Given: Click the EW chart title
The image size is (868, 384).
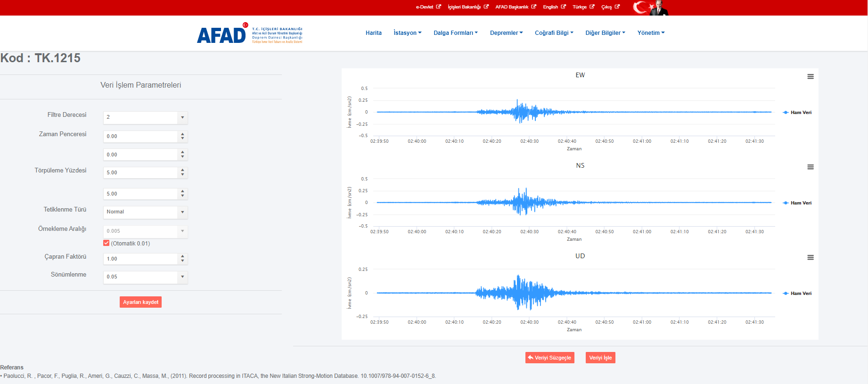Looking at the screenshot, I should click(580, 75).
